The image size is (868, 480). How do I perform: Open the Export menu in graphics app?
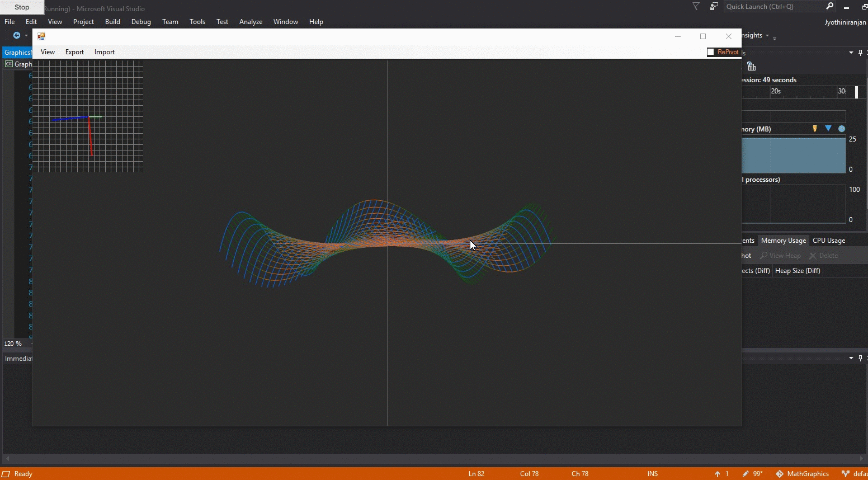[74, 52]
